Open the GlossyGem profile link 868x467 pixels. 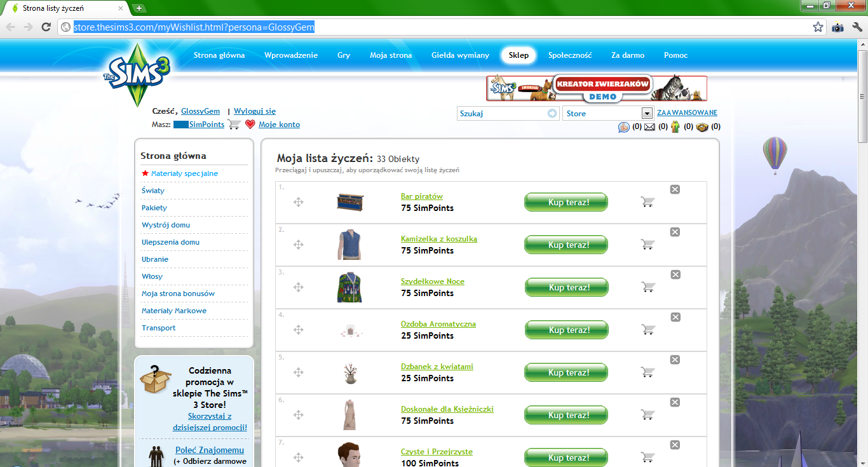click(x=200, y=111)
